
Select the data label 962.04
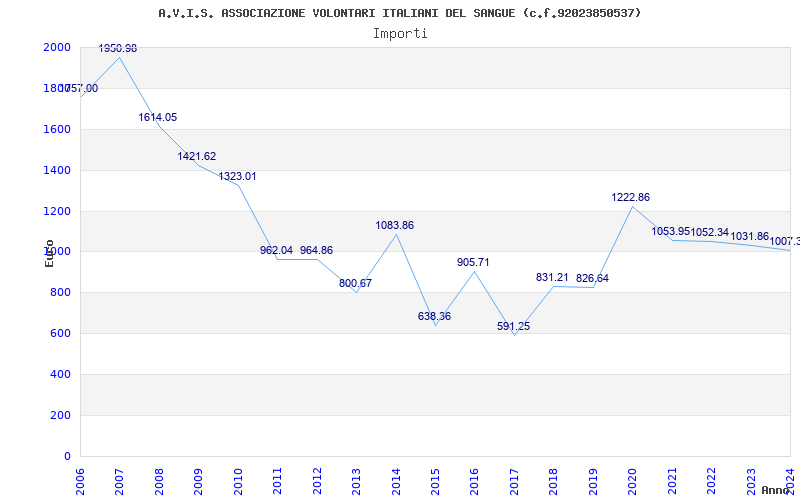[x=277, y=251]
